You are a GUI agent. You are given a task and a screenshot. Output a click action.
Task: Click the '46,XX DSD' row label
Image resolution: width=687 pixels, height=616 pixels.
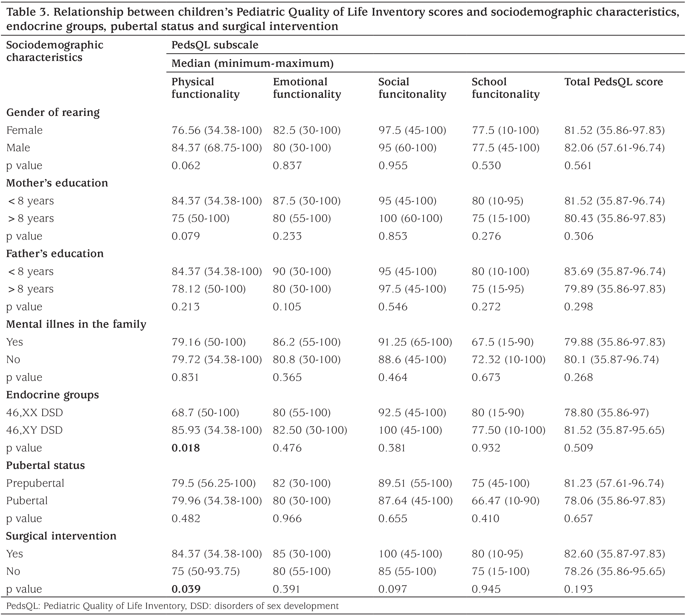(x=35, y=413)
